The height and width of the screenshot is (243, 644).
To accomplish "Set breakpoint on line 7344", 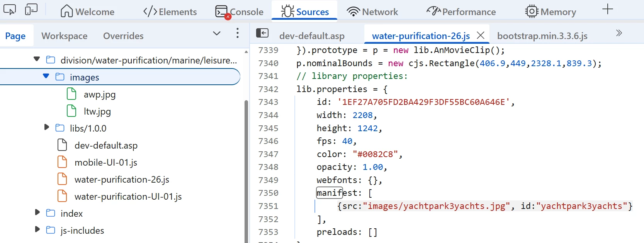I will pyautogui.click(x=268, y=115).
